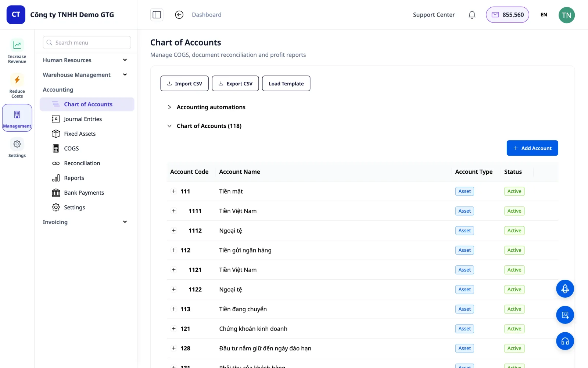Click the Fixed Assets box icon
The width and height of the screenshot is (588, 368).
(56, 134)
